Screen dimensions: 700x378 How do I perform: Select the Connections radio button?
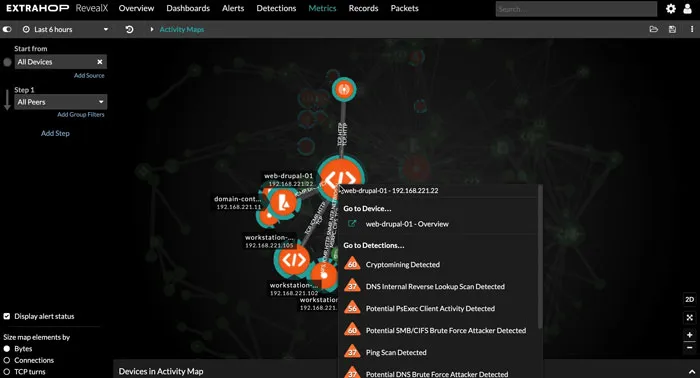coord(7,360)
